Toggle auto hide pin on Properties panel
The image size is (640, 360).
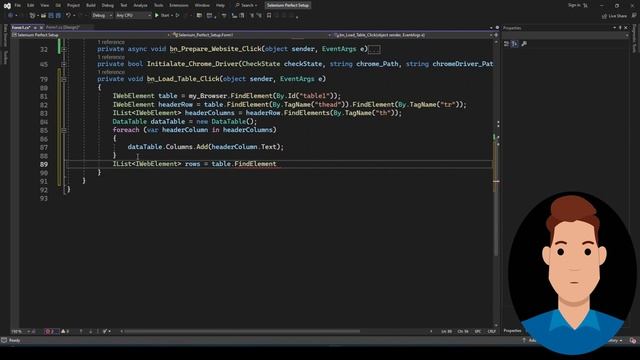pyautogui.click(x=620, y=28)
